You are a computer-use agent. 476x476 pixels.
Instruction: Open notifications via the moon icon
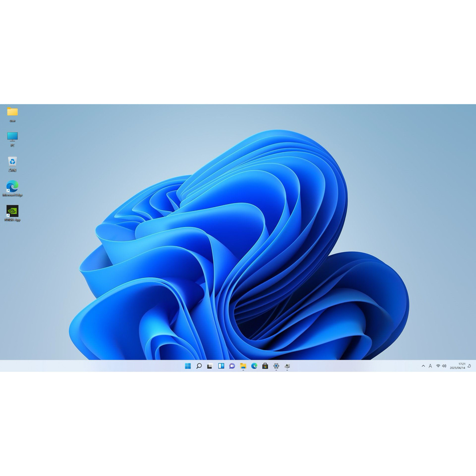(x=469, y=366)
